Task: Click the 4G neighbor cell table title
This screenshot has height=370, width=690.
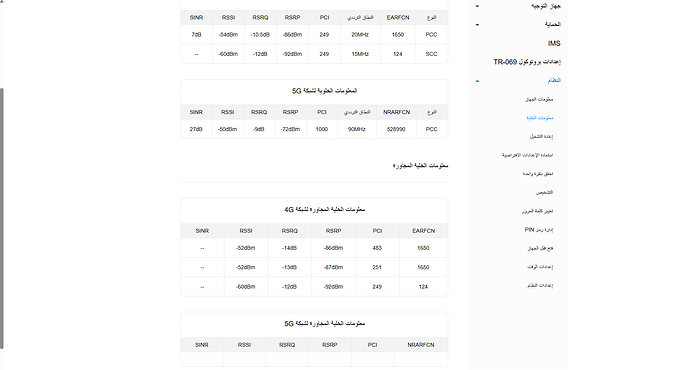Action: pyautogui.click(x=325, y=210)
